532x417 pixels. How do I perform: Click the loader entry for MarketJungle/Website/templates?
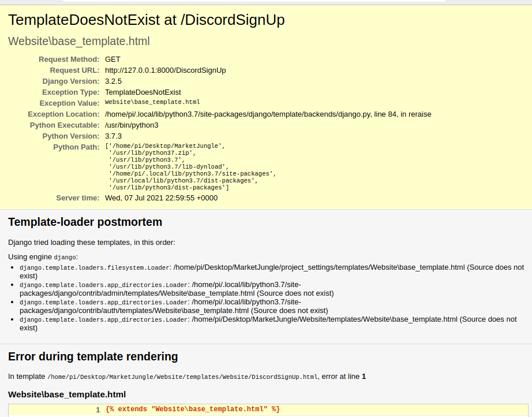pos(268,323)
